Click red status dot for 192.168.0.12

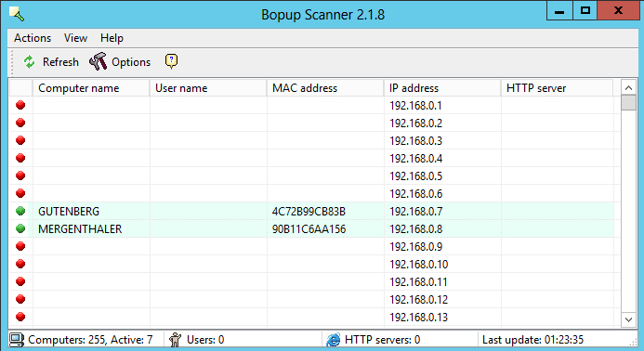(x=20, y=299)
